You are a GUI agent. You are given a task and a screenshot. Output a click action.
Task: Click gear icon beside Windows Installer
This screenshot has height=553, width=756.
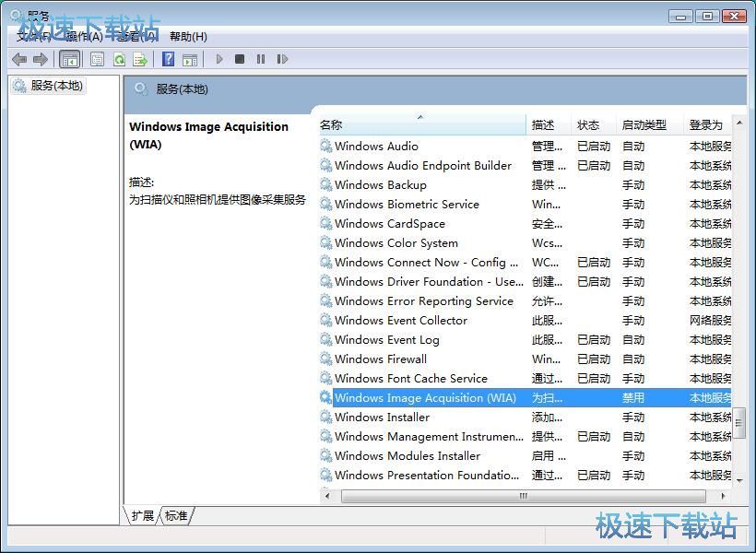pyautogui.click(x=326, y=417)
